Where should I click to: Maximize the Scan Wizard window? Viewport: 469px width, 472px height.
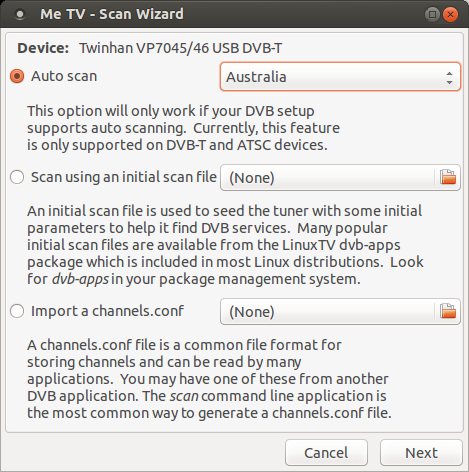432,14
